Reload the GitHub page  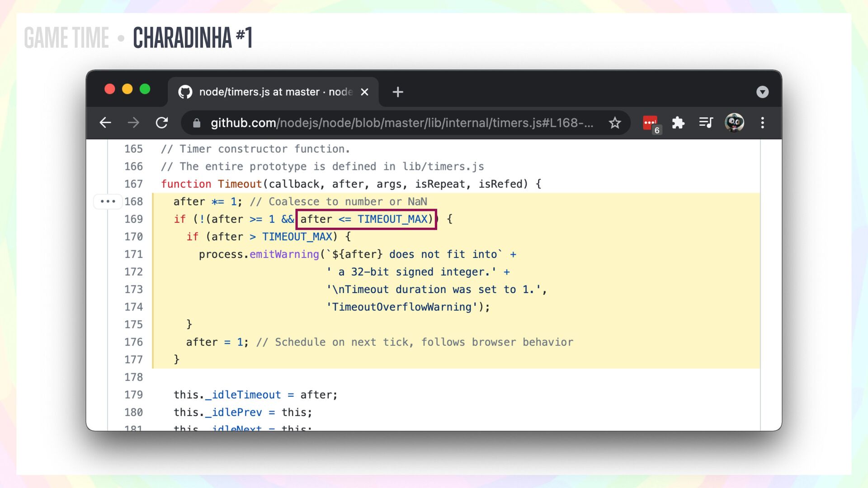click(162, 122)
